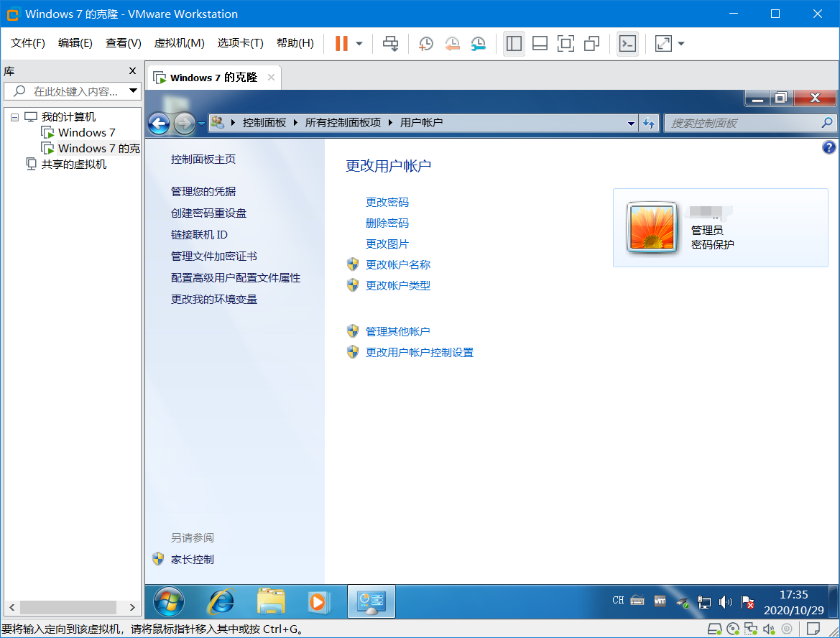Screen dimensions: 840x638
Task: Revert the virtual machine to its snapshot
Action: (x=452, y=44)
